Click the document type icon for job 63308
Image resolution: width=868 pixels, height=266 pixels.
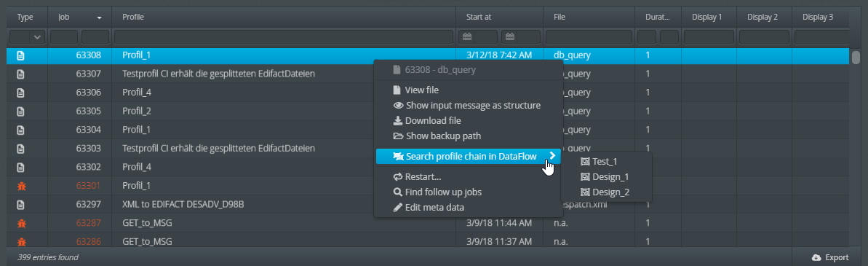coord(21,55)
